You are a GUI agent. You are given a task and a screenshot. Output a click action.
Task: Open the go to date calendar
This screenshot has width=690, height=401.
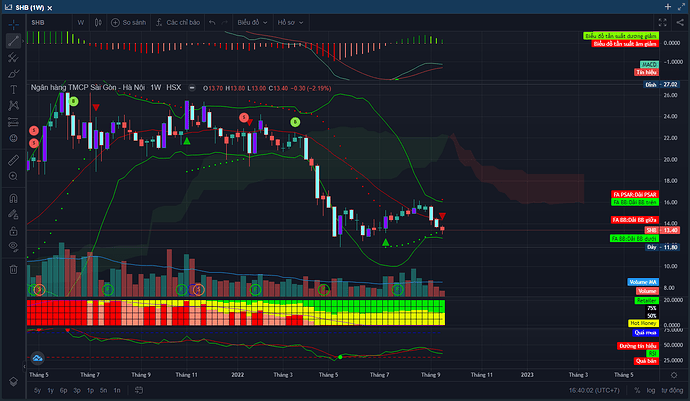[139, 390]
